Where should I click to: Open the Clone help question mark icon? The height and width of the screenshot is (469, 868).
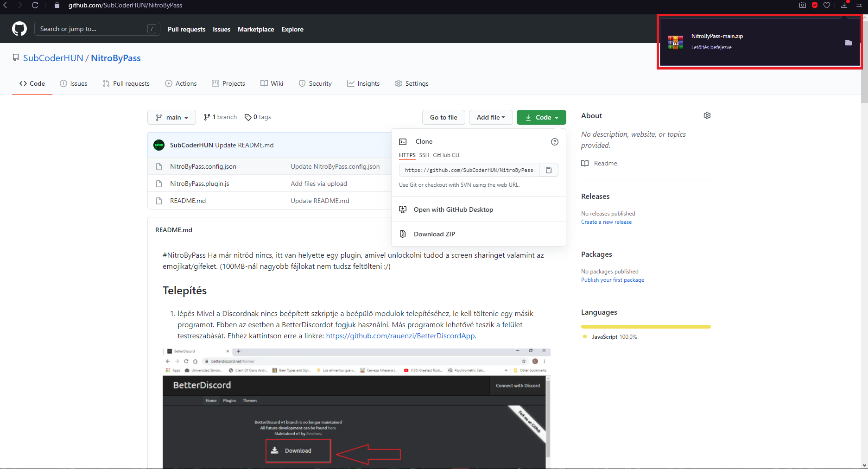pyautogui.click(x=555, y=142)
